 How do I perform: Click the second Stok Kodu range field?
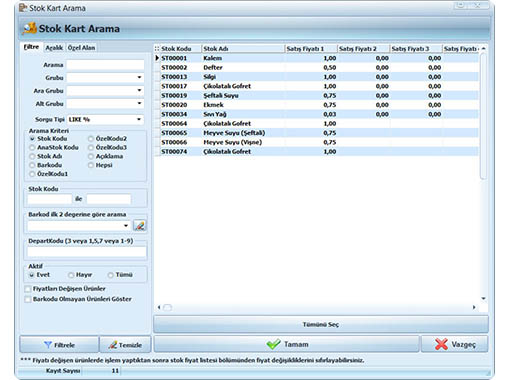point(109,199)
